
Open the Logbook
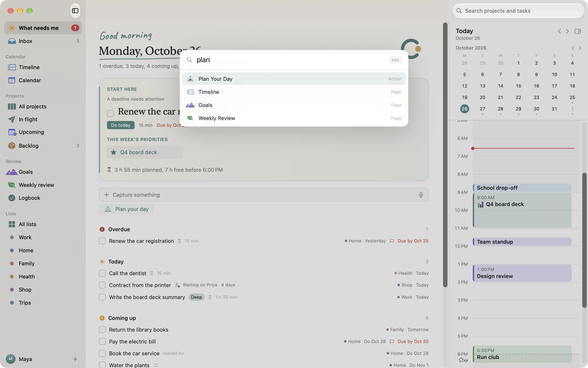(43, 198)
